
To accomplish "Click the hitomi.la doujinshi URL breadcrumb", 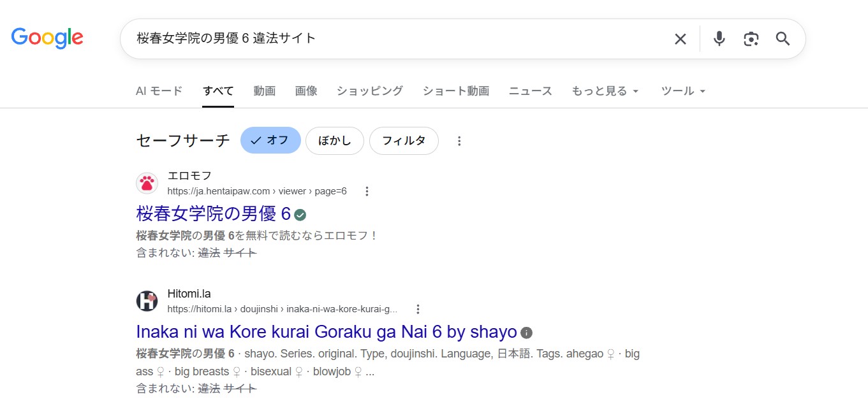I will (x=283, y=309).
